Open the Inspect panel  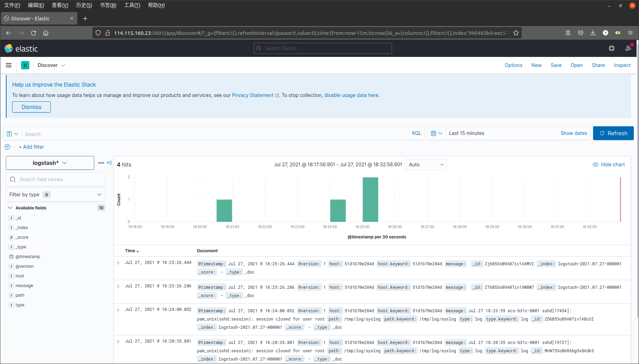[x=622, y=65]
